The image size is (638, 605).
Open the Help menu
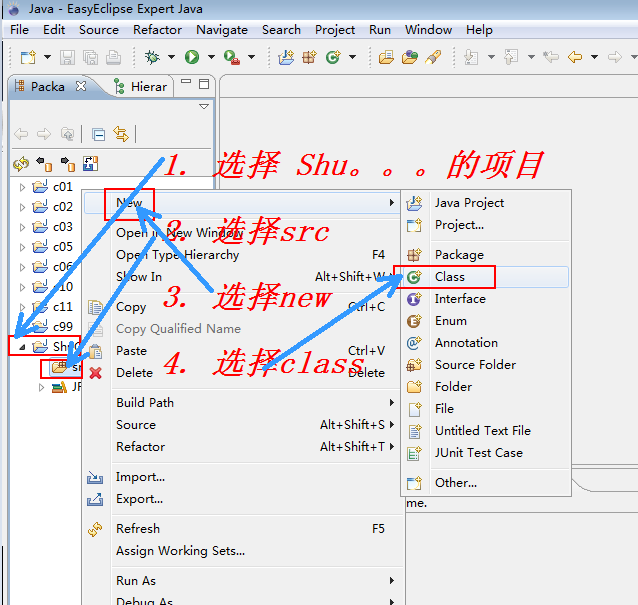point(479,30)
